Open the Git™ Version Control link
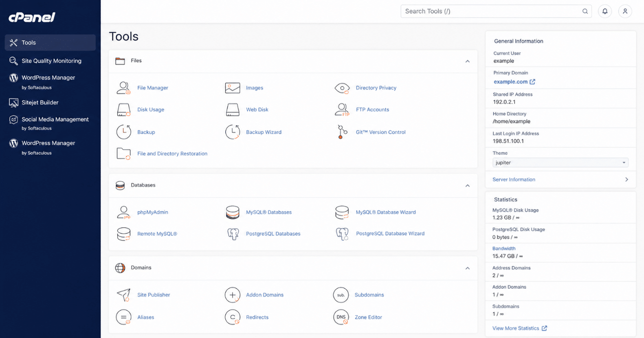Screen dimensions: 644x338 [381, 132]
